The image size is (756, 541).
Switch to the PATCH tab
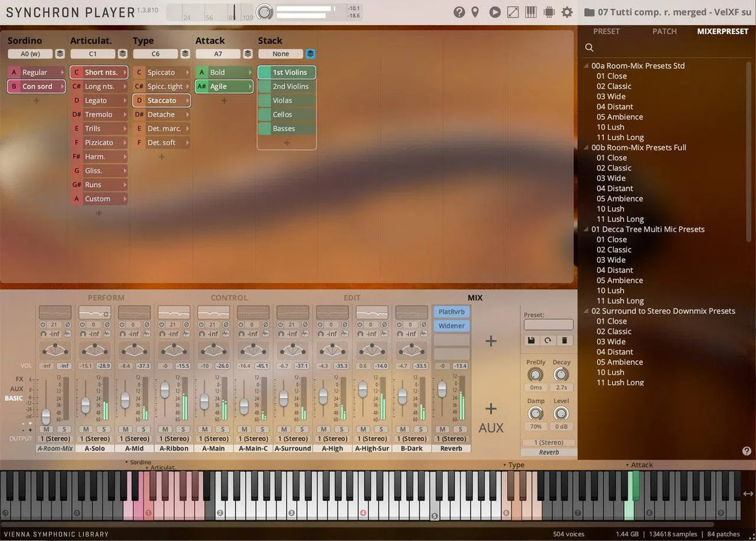pos(664,31)
